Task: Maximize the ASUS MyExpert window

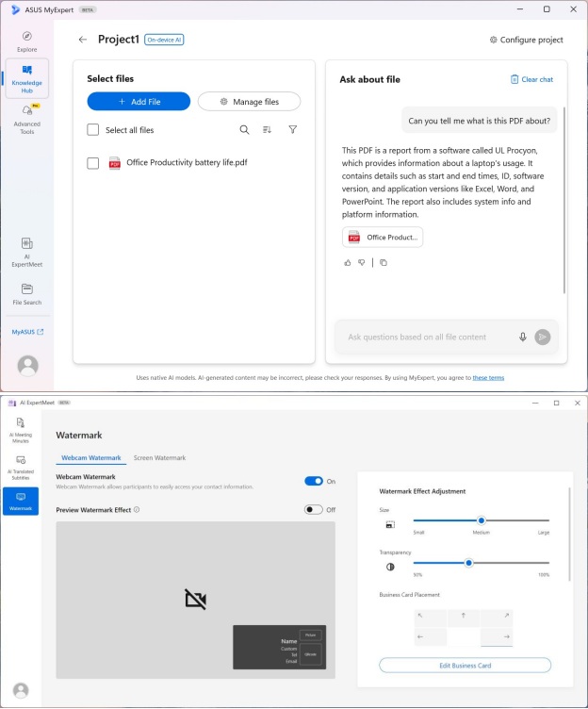Action: click(547, 9)
